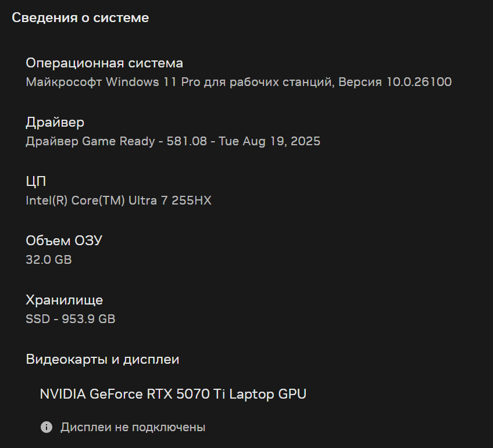493x448 pixels.
Task: Click the Операционная система label
Action: (x=105, y=63)
